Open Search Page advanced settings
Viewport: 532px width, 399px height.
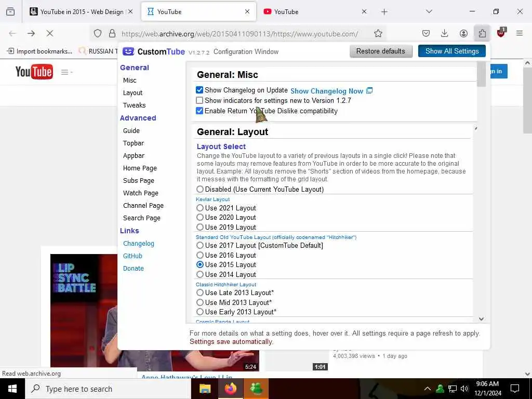tap(141, 218)
